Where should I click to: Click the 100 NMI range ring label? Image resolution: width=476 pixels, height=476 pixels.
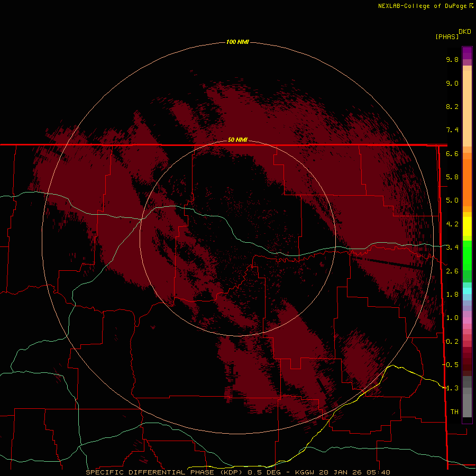[x=237, y=42]
